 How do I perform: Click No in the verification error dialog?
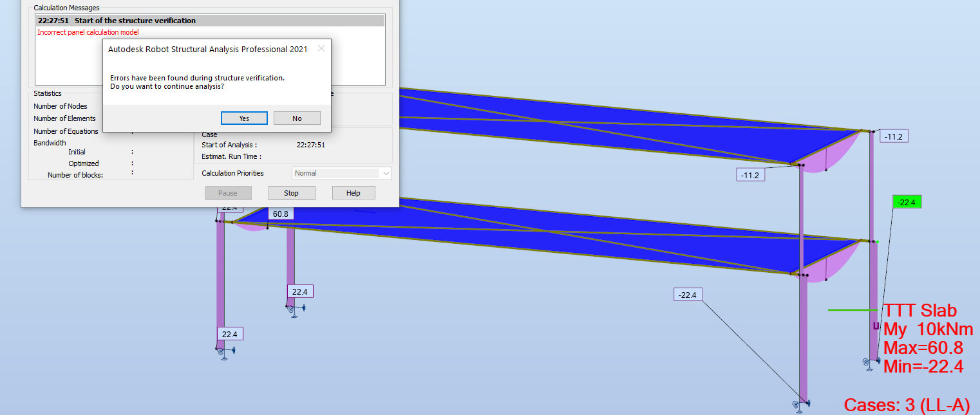(297, 118)
